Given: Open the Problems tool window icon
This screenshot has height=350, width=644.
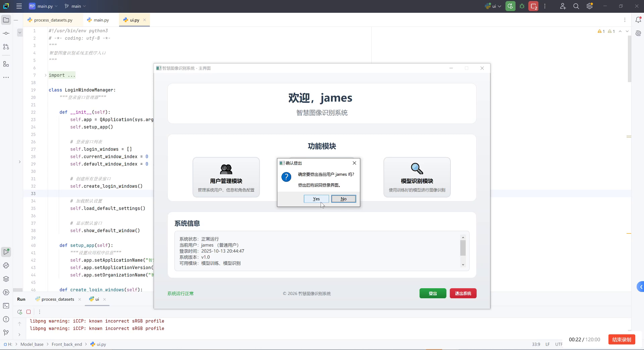Looking at the screenshot, I should (x=6, y=319).
